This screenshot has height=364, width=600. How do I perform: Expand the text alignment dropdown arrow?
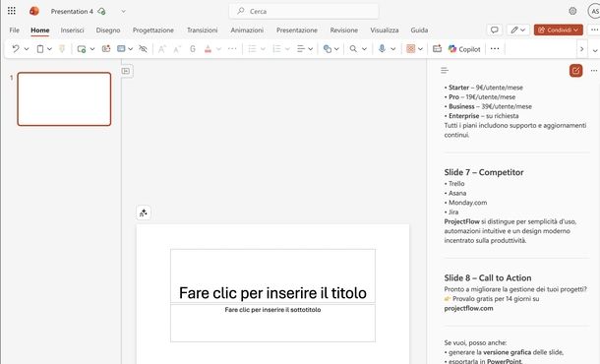click(x=311, y=49)
